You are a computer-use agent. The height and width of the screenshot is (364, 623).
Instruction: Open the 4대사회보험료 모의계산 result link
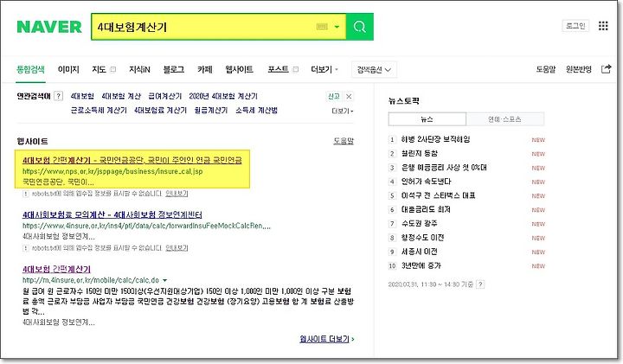(112, 214)
